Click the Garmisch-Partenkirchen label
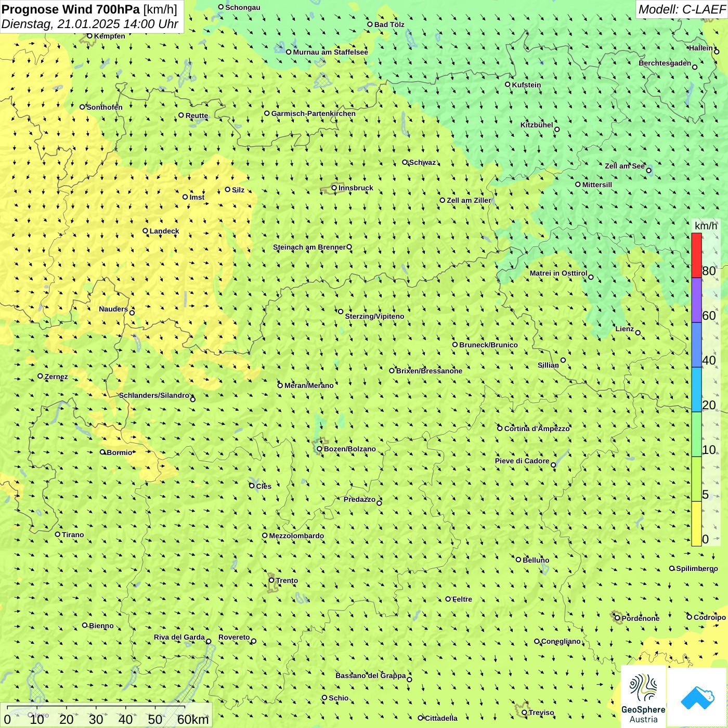Screen dimensions: 728x728 (314, 113)
